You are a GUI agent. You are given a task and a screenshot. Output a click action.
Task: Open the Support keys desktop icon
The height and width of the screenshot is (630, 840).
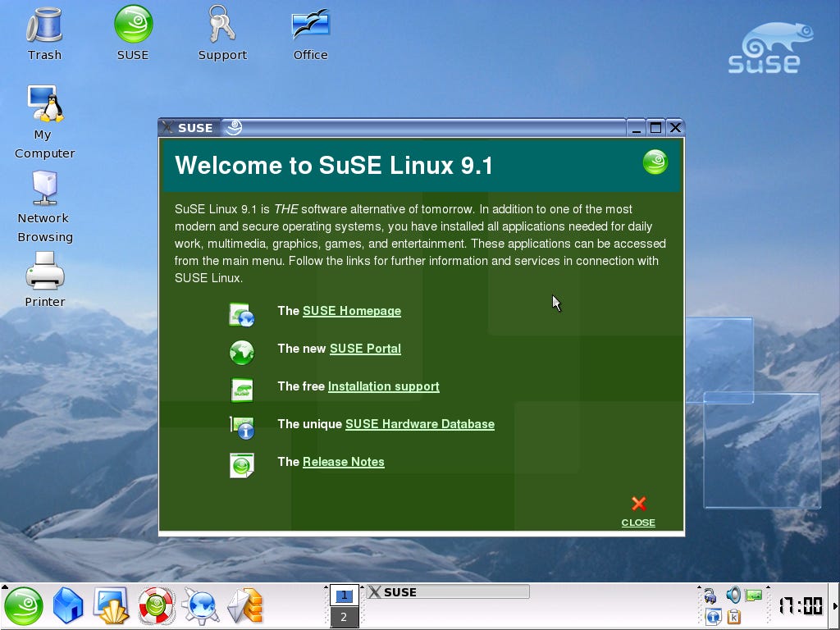pos(222,33)
